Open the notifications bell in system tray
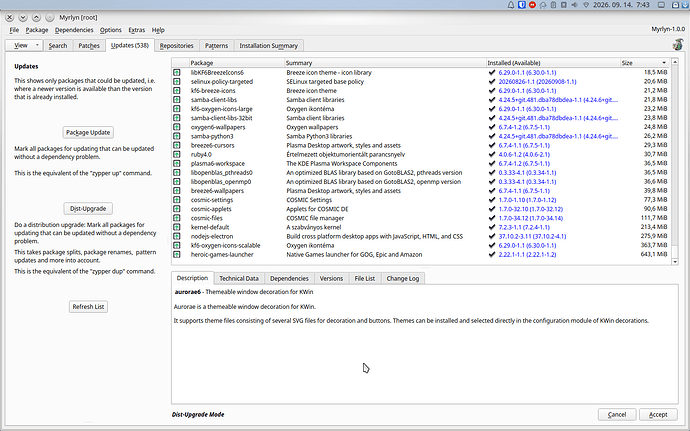Image resolution: width=690 pixels, height=431 pixels. pos(511,5)
